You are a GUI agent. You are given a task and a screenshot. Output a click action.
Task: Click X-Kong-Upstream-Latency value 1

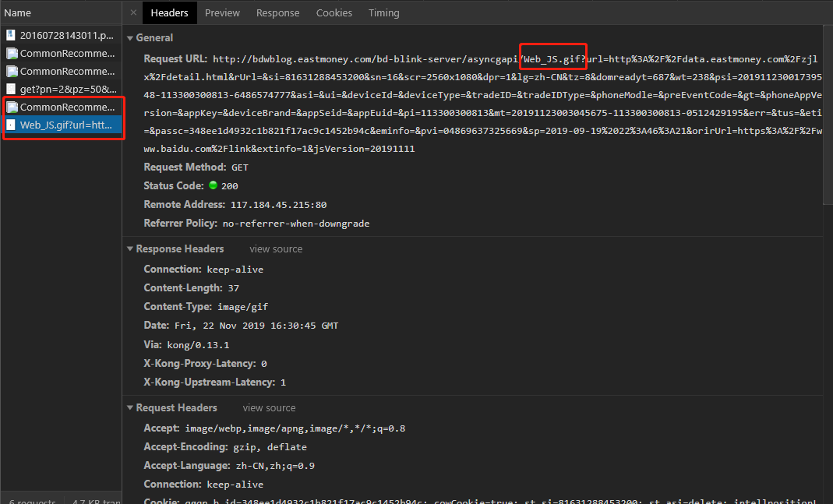pos(283,382)
